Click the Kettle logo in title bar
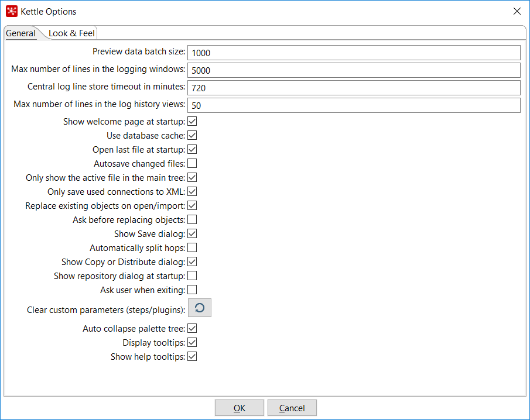The image size is (530, 420). coord(12,11)
